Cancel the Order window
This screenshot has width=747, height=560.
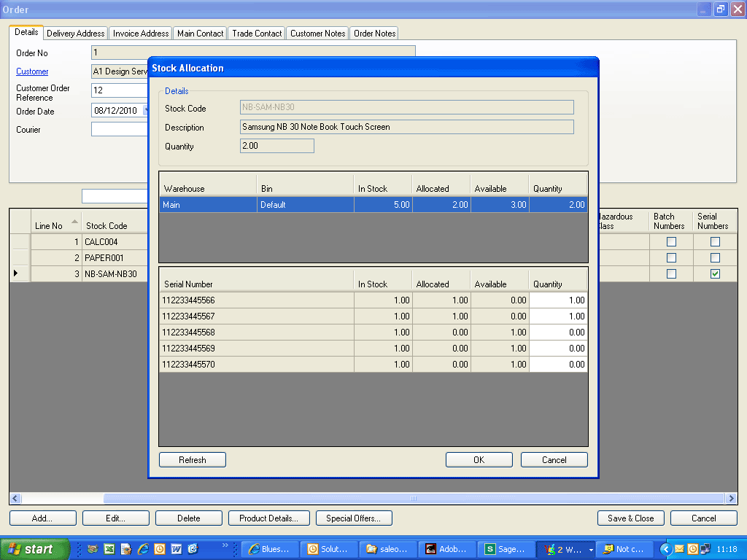point(704,518)
